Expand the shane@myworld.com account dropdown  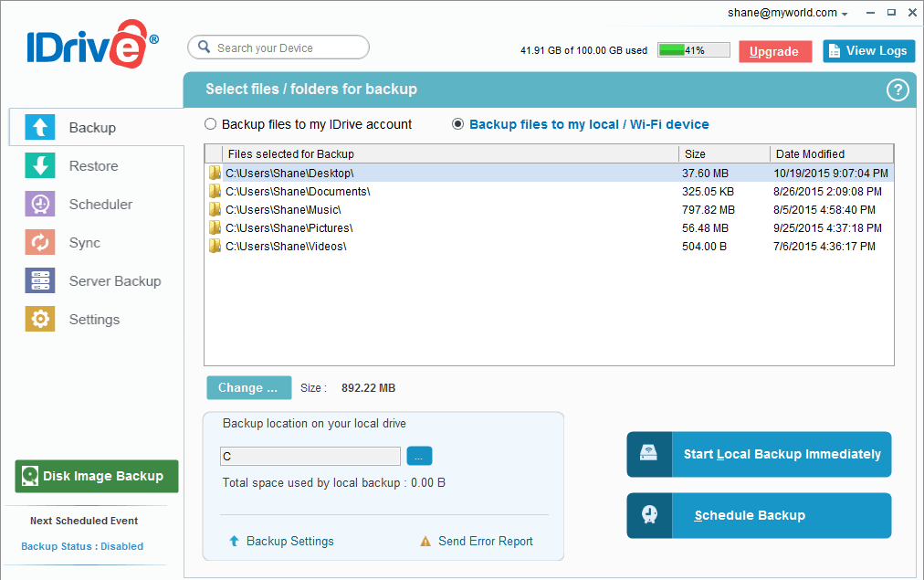click(788, 13)
